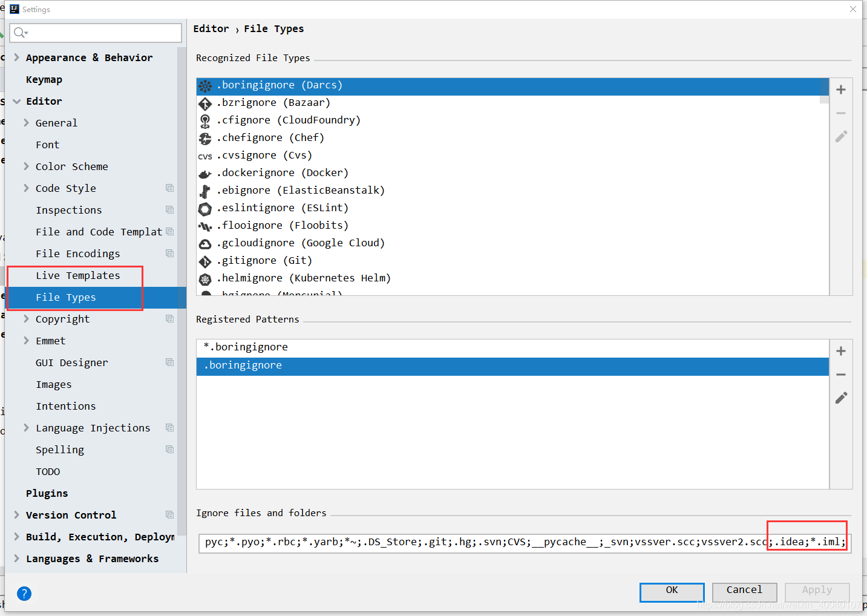Click the project-level icon next to File Encodings

pos(170,254)
